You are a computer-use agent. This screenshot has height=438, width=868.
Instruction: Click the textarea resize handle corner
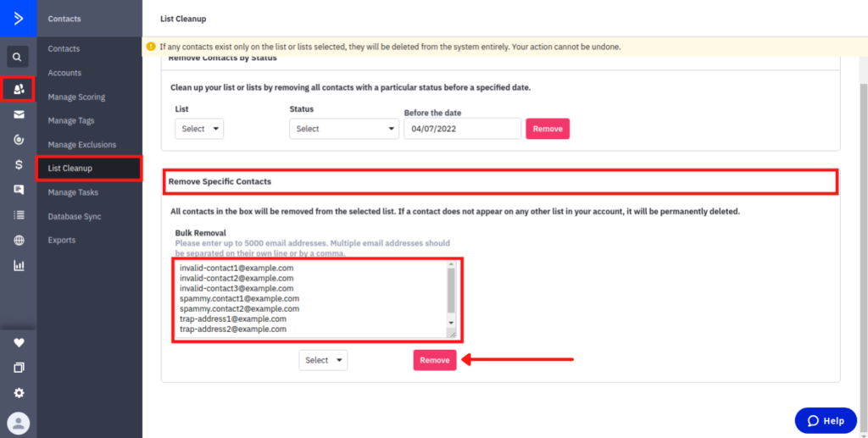coord(452,333)
